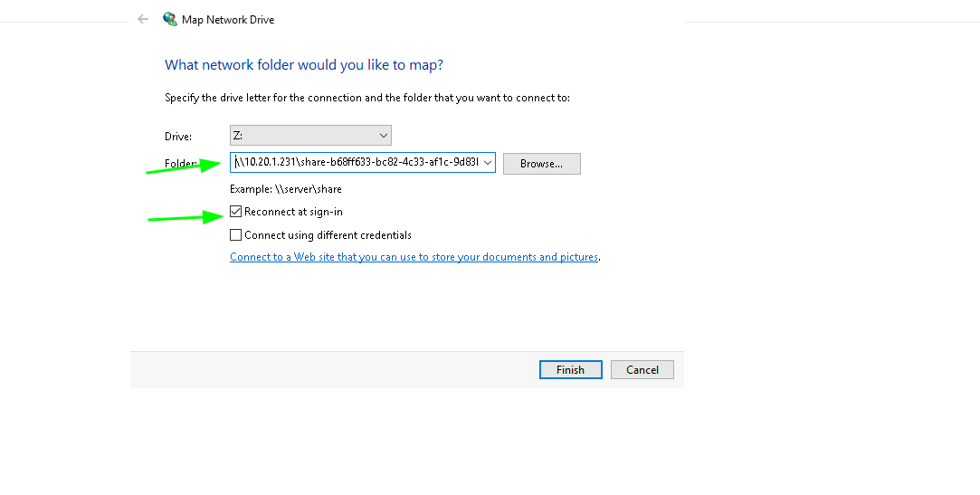The image size is (980, 495).
Task: Click the chevron arrow on Drive combo box
Action: 383,136
